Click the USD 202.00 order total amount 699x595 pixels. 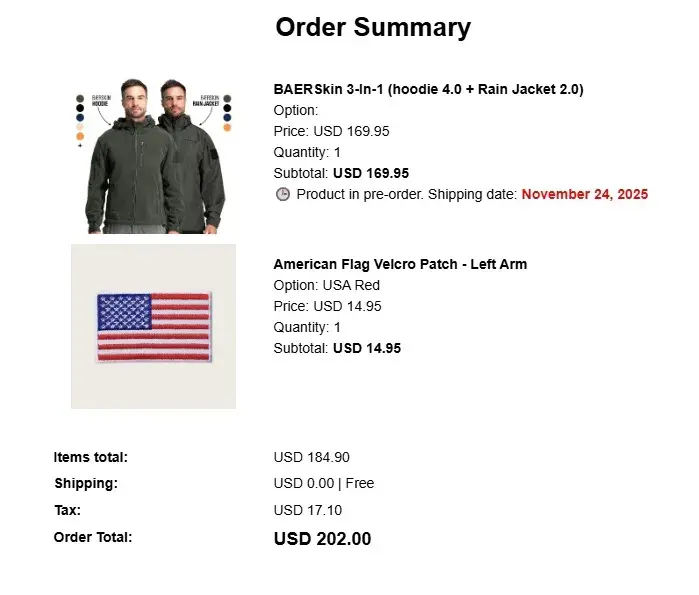click(322, 539)
